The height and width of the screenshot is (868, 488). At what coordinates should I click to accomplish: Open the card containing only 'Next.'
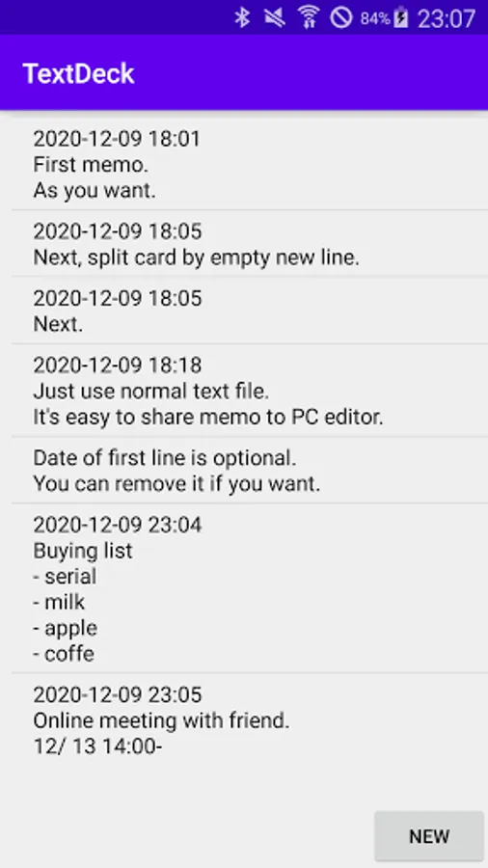(250, 311)
